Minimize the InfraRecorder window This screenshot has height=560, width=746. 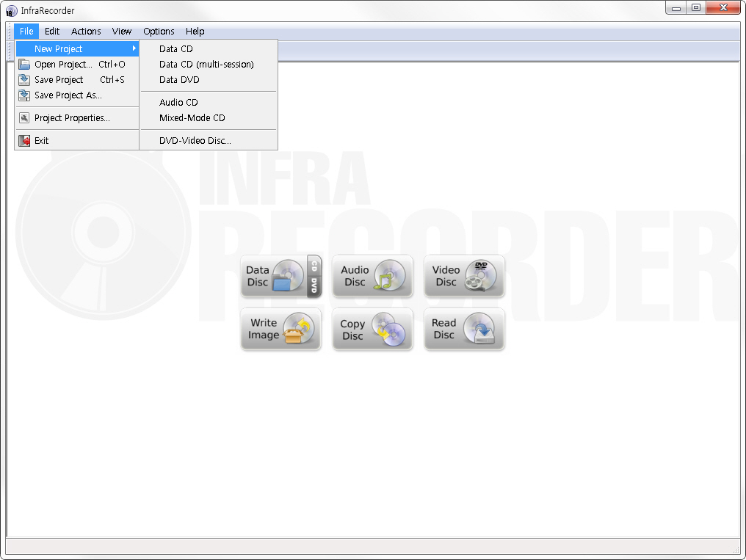676,8
